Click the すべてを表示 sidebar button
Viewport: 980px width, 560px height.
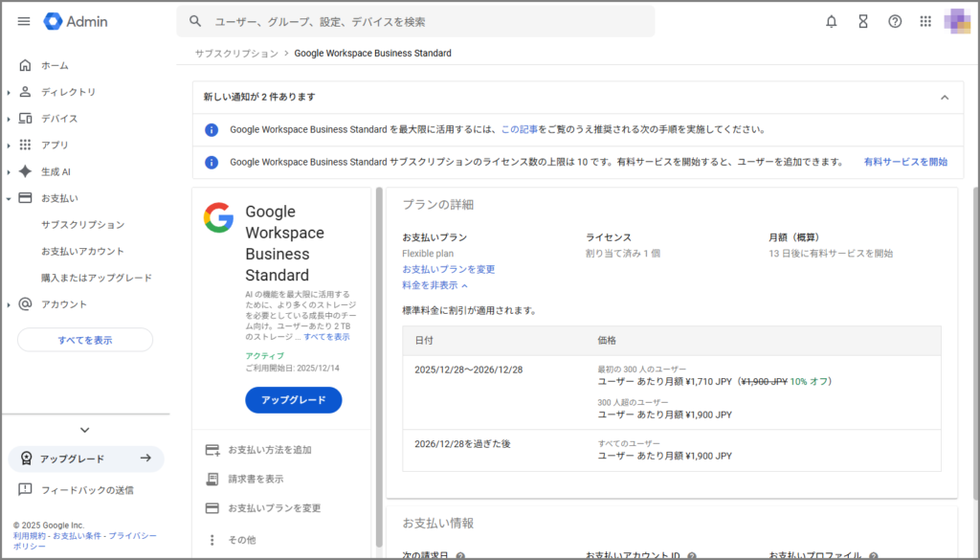(x=85, y=340)
